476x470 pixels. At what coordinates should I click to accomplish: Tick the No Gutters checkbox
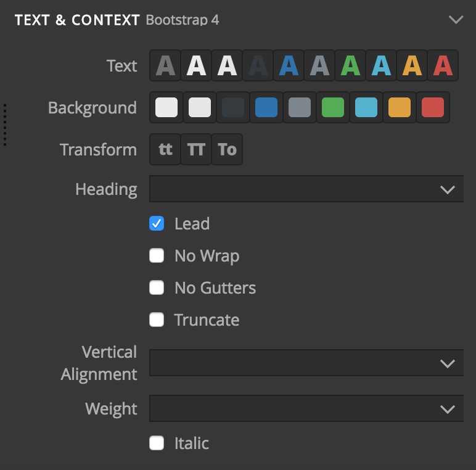(x=157, y=287)
